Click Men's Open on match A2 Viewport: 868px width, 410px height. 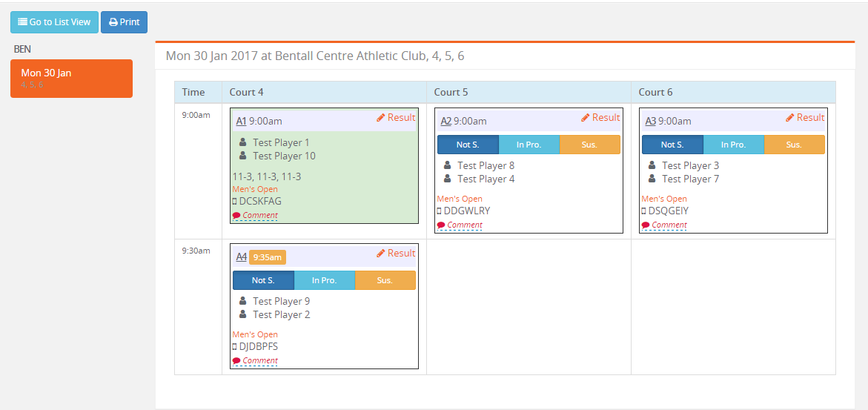460,199
